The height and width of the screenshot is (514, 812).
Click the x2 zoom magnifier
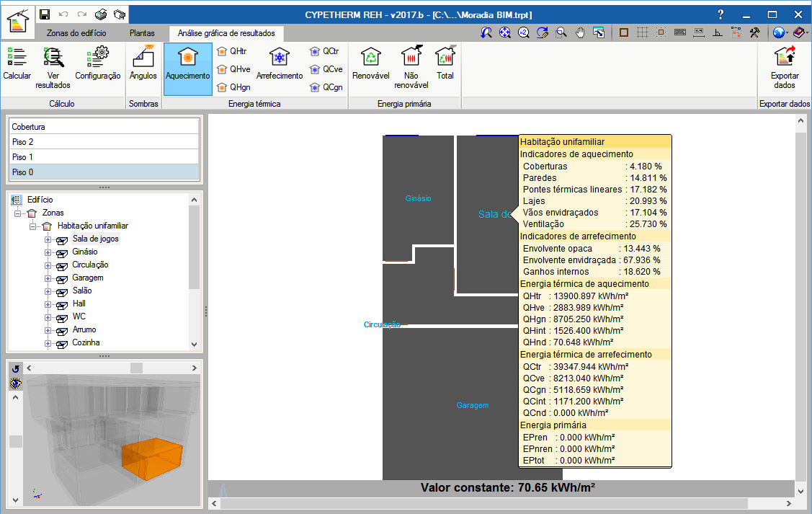point(524,32)
